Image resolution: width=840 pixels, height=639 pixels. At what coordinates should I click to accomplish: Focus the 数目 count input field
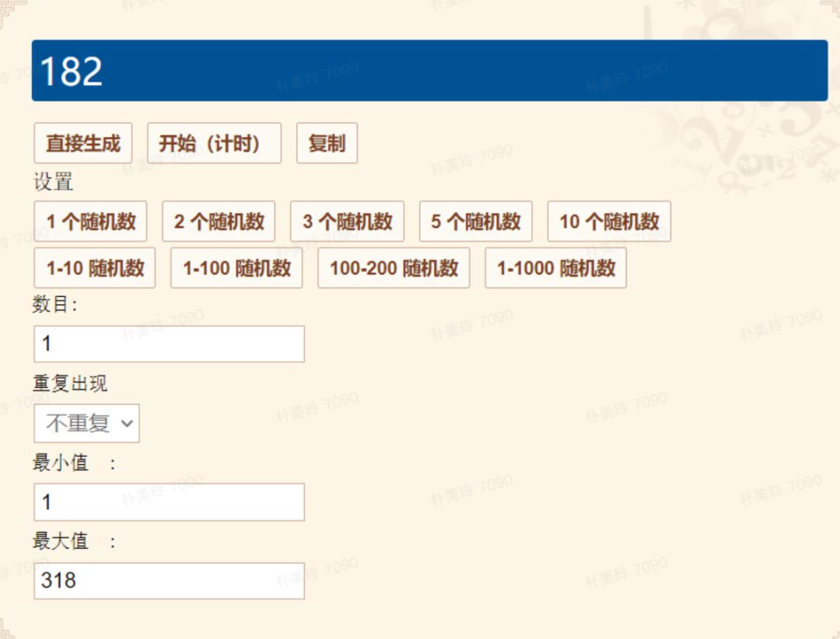pyautogui.click(x=170, y=344)
